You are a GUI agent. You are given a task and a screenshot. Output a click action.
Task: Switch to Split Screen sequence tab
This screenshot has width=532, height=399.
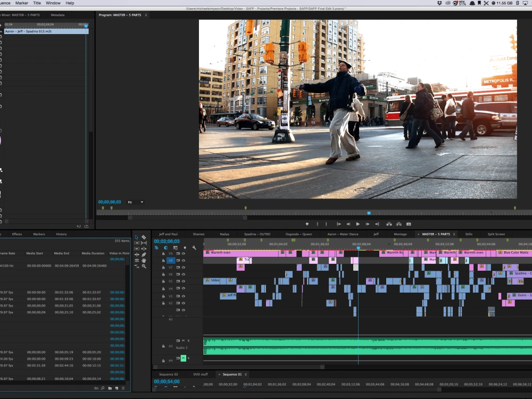[x=496, y=234]
